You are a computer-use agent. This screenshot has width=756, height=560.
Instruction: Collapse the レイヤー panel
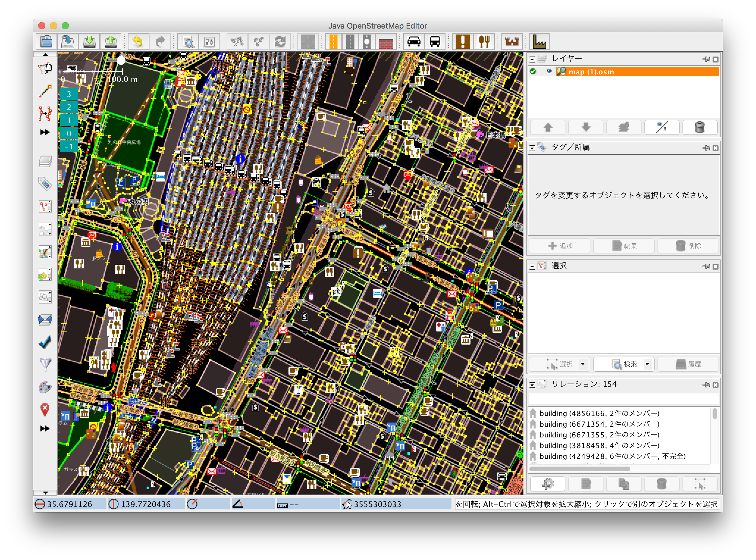(x=532, y=59)
